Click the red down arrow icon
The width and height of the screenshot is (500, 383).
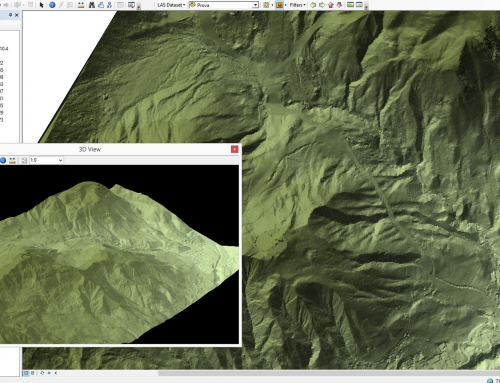339,5
